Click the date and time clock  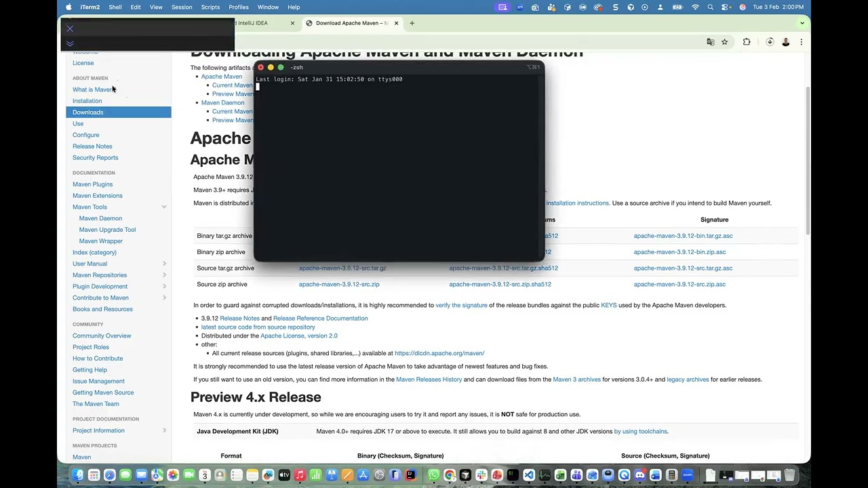click(778, 7)
